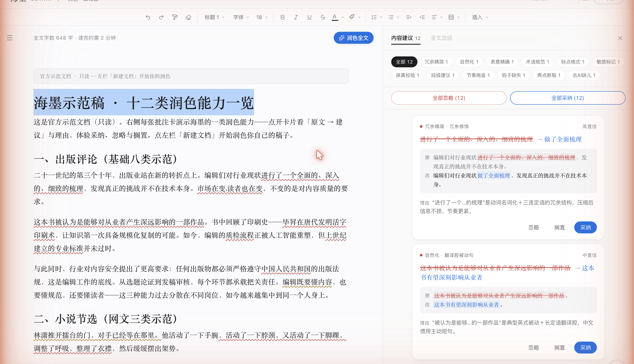Shelve the 自然化 suggestion with 搁置
This screenshot has height=364, width=634.
pyautogui.click(x=559, y=348)
